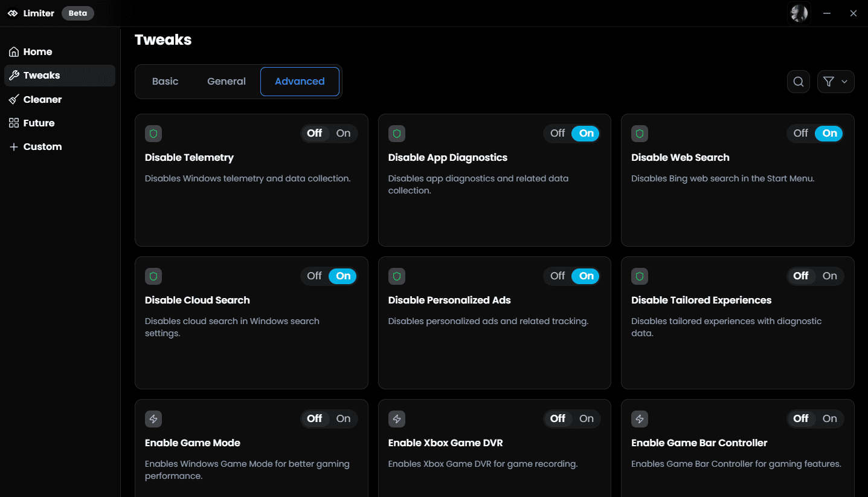Click the Limiter logo icon
868x497 pixels.
click(x=13, y=13)
